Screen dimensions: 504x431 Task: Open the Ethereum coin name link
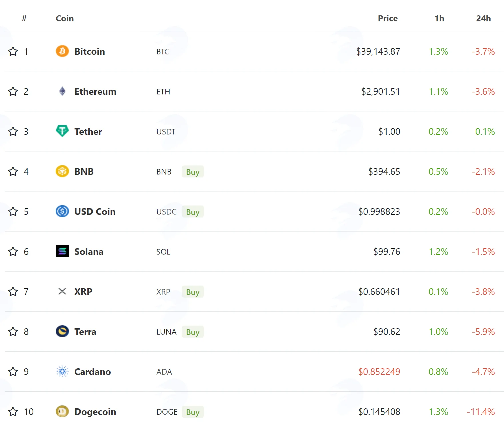[95, 91]
